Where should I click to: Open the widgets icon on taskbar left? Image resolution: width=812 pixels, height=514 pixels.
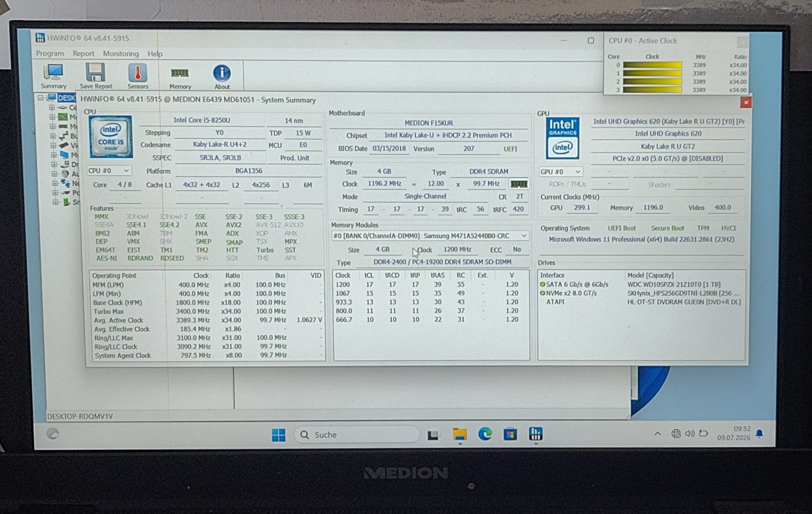click(x=53, y=433)
